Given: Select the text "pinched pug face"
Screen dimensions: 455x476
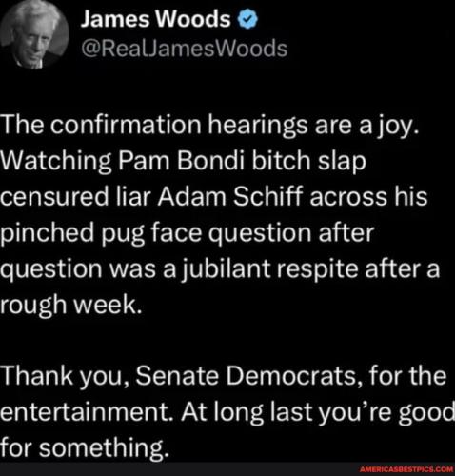Looking at the screenshot, I should (x=101, y=233).
